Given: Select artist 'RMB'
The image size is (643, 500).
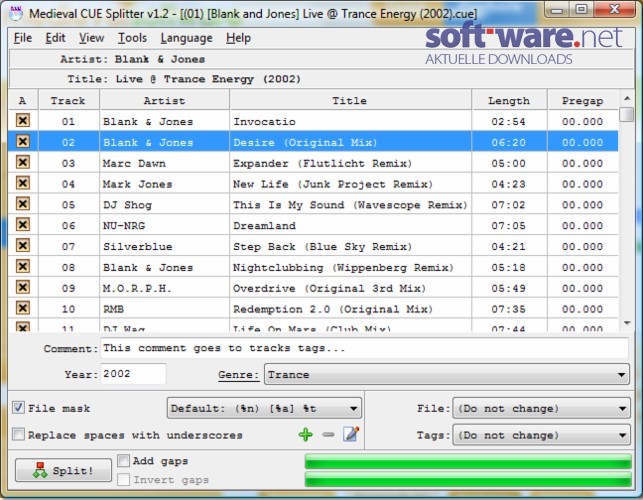Looking at the screenshot, I should click(x=114, y=309).
